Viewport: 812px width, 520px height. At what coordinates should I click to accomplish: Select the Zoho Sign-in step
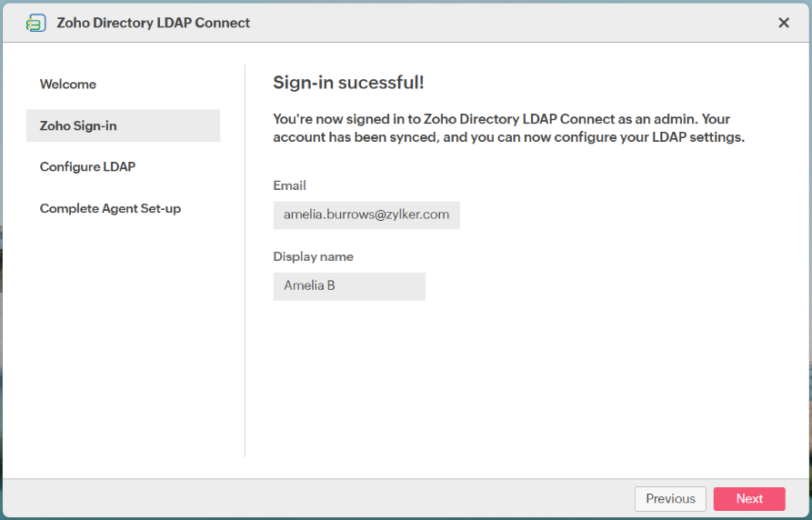coord(78,125)
